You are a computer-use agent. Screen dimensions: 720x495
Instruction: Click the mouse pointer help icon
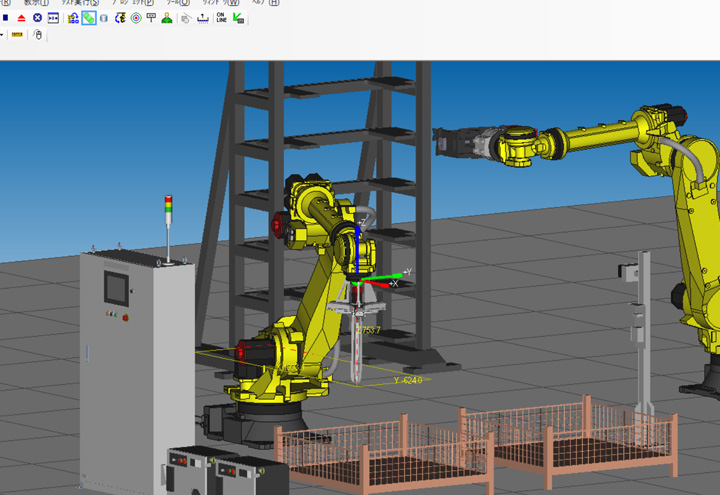point(38,35)
